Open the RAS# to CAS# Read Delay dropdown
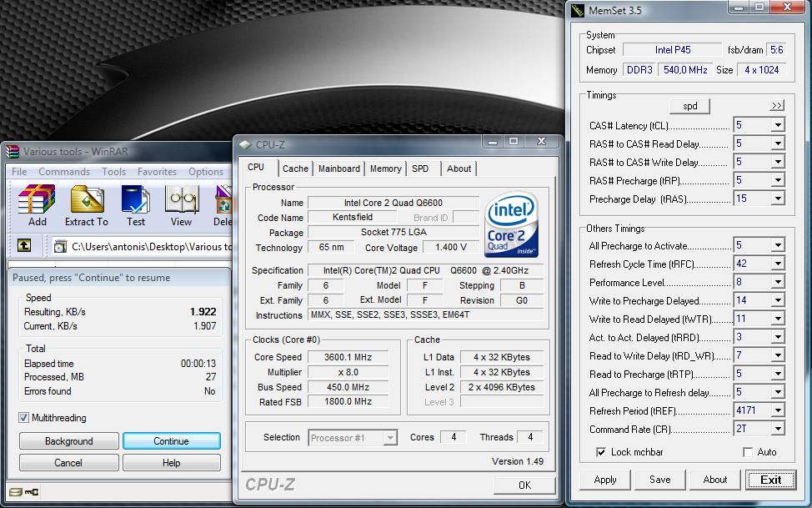Image resolution: width=812 pixels, height=508 pixels. (777, 143)
